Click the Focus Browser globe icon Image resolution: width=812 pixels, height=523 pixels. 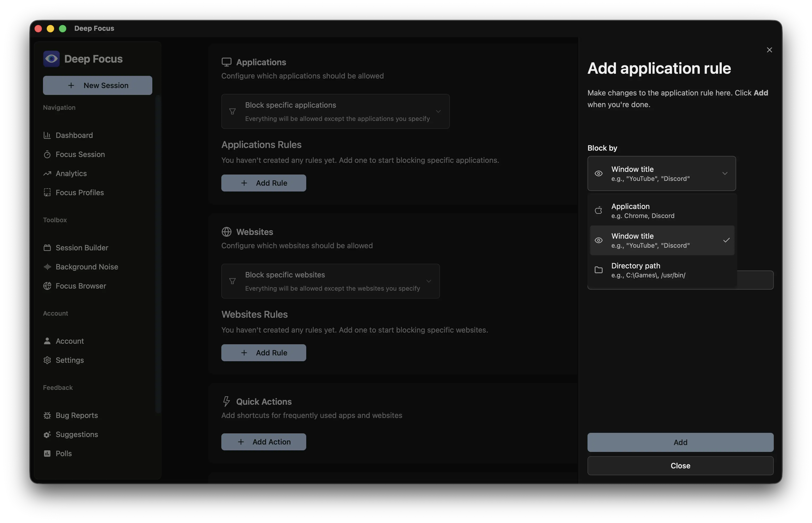pos(47,286)
